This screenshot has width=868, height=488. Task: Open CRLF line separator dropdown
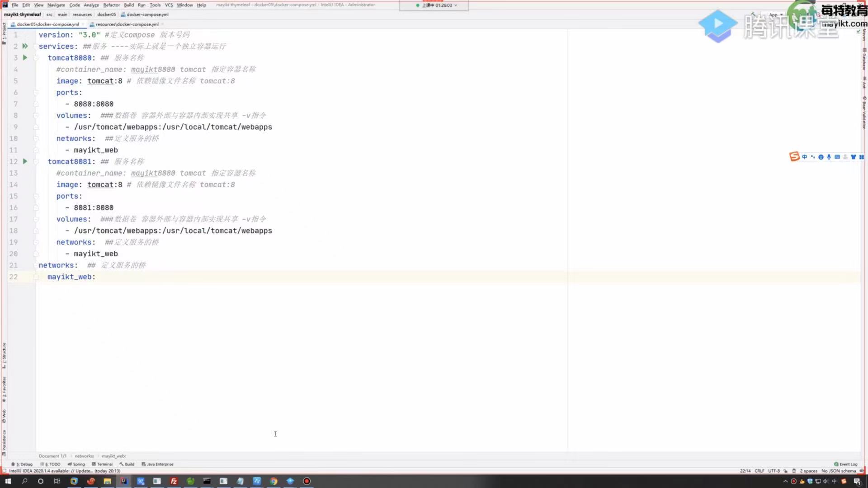[759, 471]
